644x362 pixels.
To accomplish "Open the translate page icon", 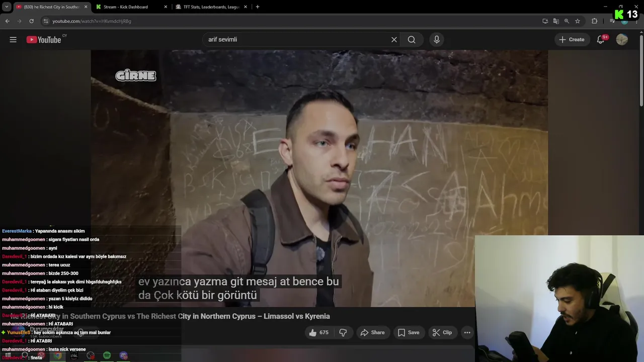I will tap(555, 21).
